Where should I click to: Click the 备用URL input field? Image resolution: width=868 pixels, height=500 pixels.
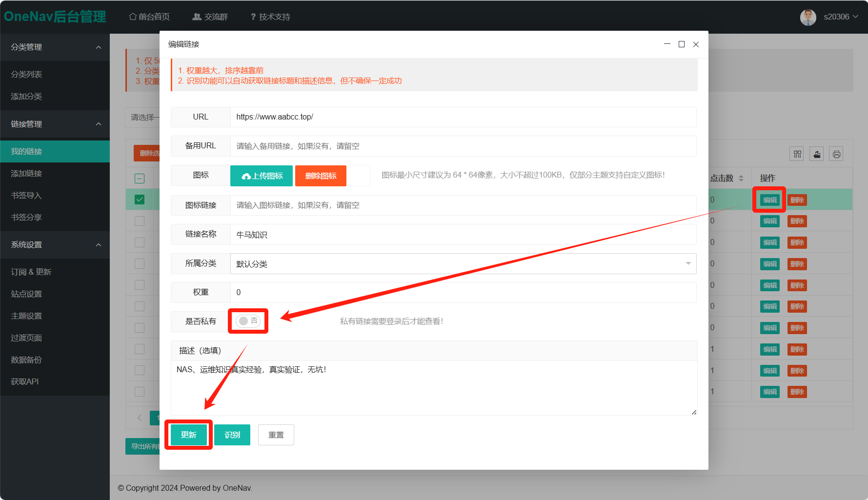(463, 146)
